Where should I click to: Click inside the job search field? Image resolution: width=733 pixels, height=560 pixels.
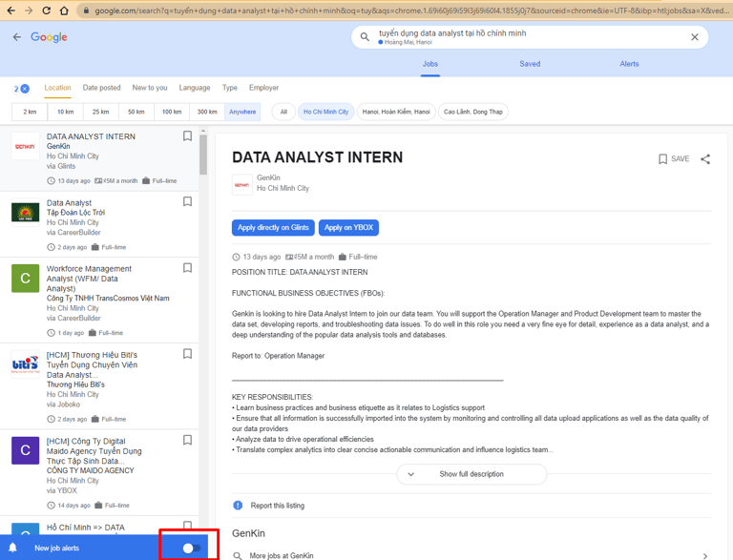tap(530, 37)
